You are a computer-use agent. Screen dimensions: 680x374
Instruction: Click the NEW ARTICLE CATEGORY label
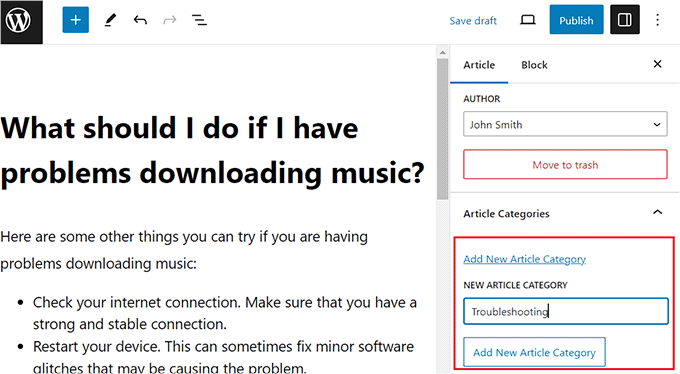coord(515,285)
